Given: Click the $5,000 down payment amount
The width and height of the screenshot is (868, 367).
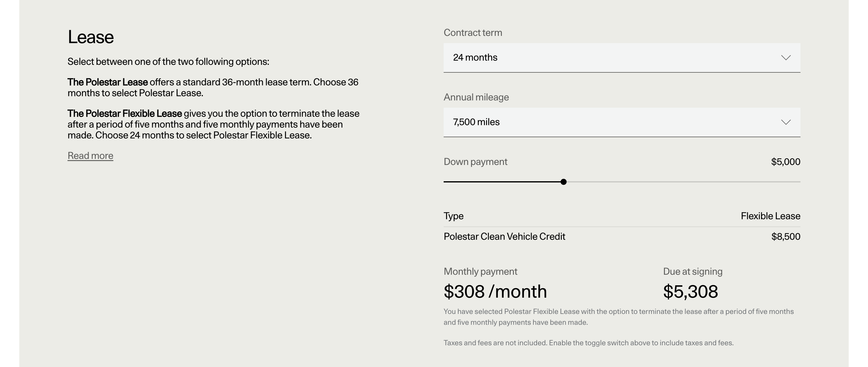Looking at the screenshot, I should pos(785,162).
